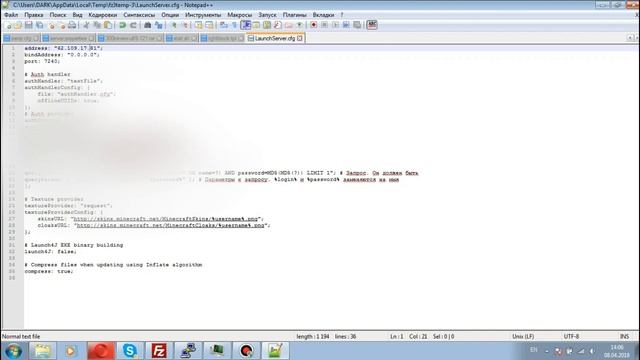Click the green Undo arrow

click(122, 25)
